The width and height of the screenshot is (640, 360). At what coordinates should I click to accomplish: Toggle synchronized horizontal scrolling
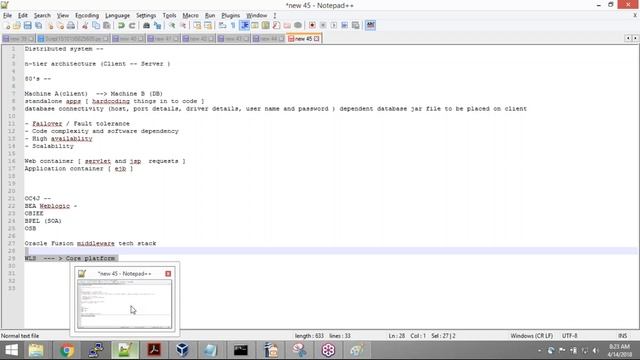point(208,25)
